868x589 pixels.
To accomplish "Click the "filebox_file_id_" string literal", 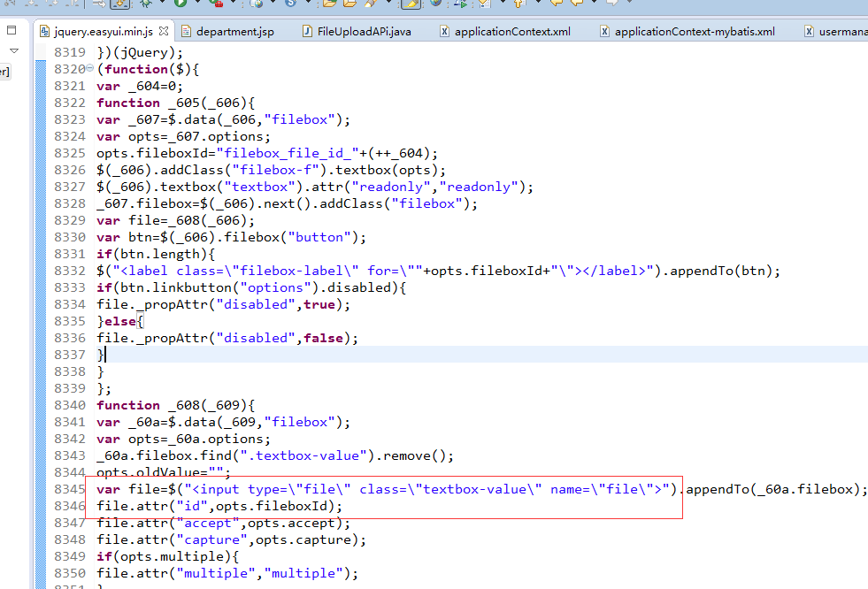I will coord(288,153).
